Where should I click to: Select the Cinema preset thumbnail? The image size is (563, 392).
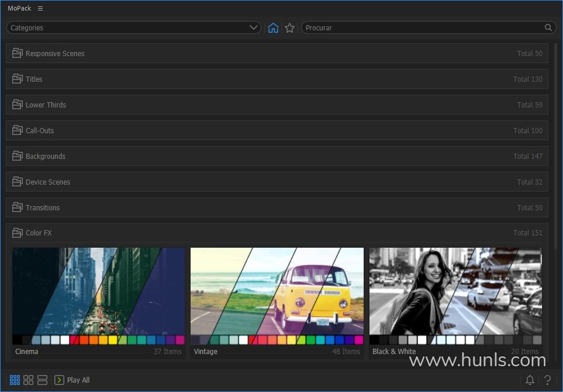coord(98,292)
